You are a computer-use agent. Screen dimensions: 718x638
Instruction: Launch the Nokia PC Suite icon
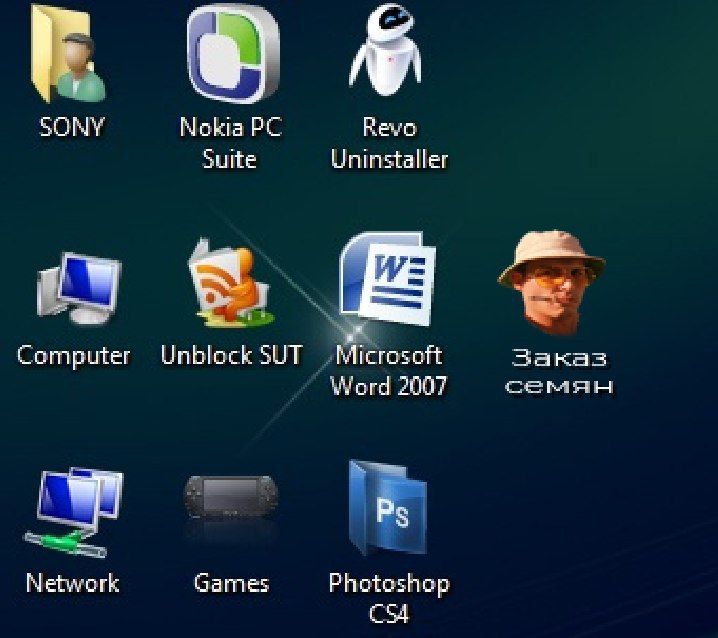point(233,53)
